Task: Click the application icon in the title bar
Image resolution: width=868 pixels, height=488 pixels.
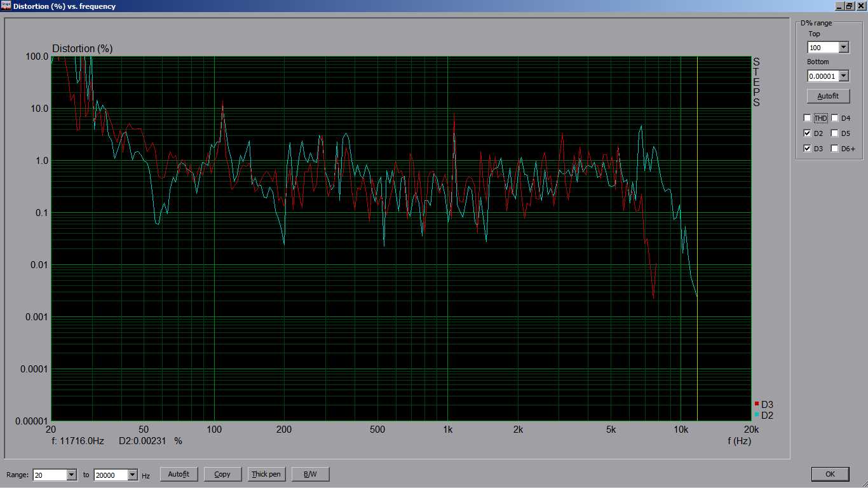Action: coord(6,6)
